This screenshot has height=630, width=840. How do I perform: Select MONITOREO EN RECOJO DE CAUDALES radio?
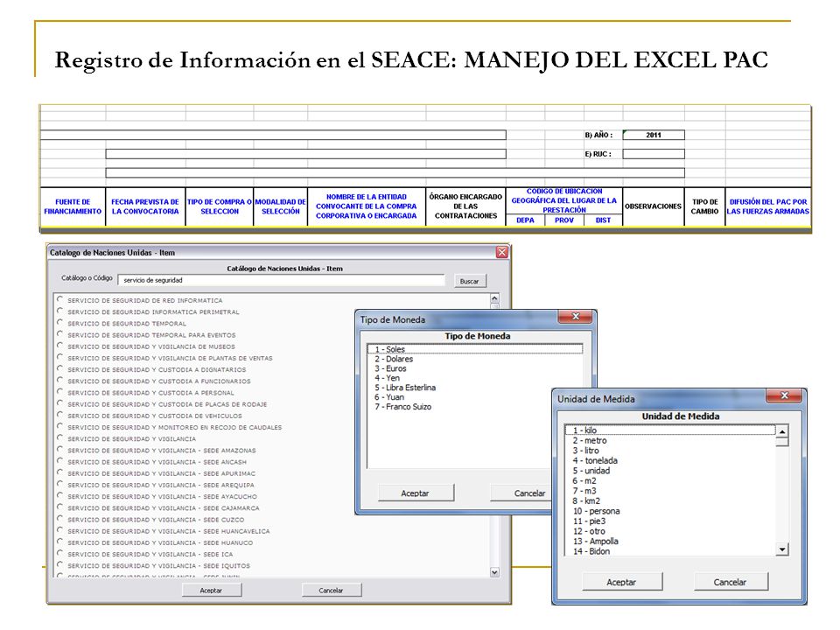[x=60, y=426]
